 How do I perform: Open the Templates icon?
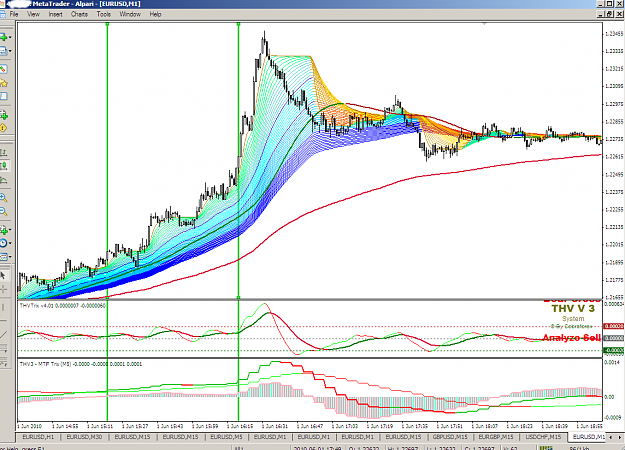click(4, 257)
